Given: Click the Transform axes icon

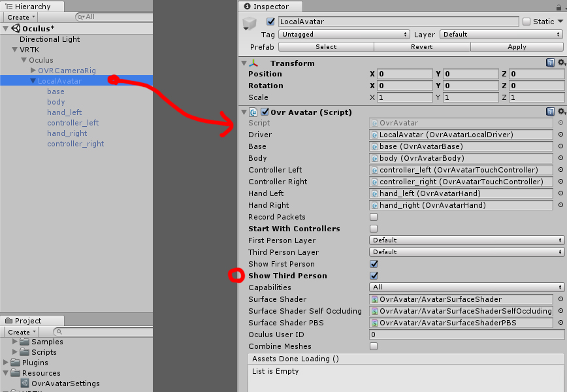Looking at the screenshot, I should pos(253,63).
